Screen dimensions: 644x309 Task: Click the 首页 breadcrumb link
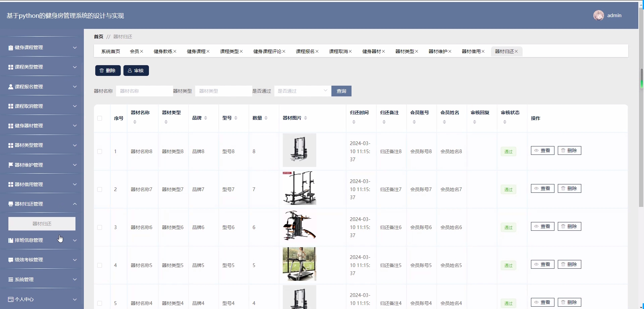99,37
